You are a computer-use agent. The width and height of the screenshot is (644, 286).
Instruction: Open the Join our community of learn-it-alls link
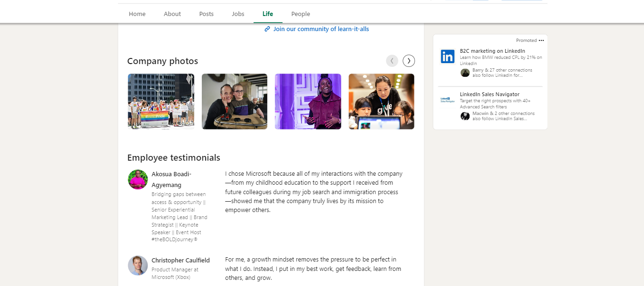(321, 29)
